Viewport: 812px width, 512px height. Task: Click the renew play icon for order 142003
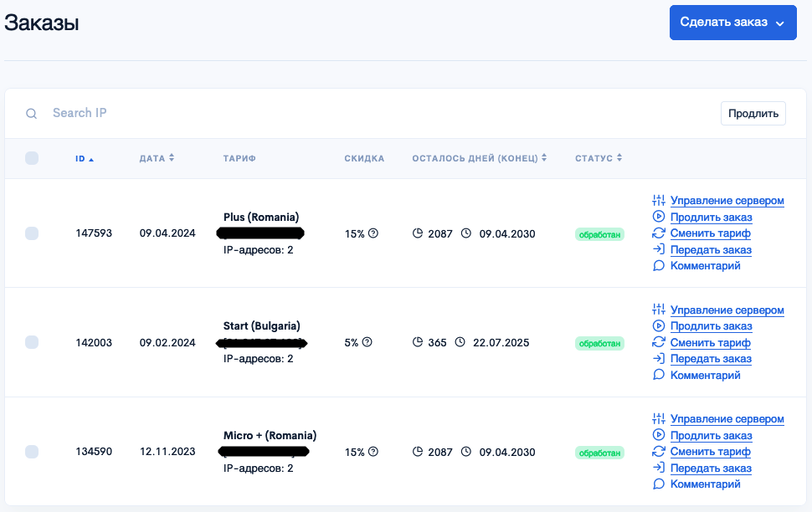658,325
